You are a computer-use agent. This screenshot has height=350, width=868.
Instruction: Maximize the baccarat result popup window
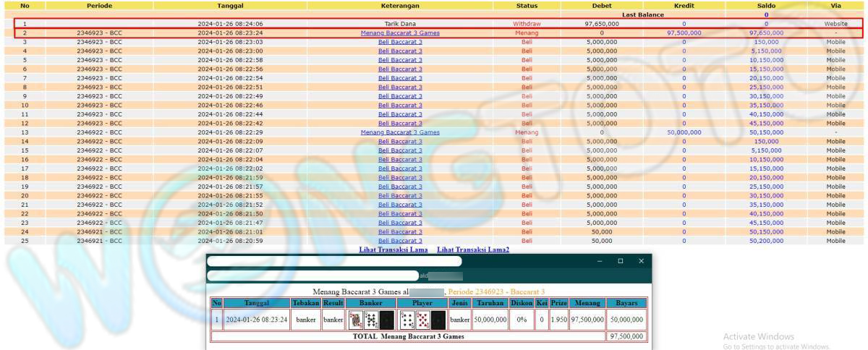(620, 261)
